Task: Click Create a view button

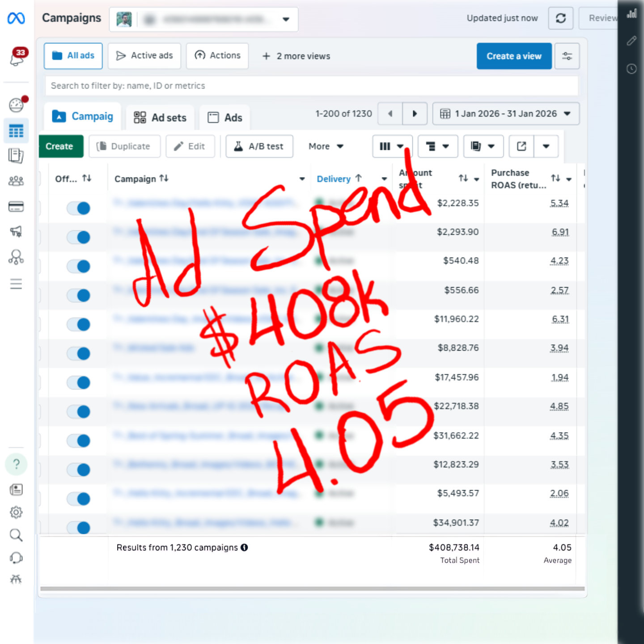Action: tap(514, 56)
